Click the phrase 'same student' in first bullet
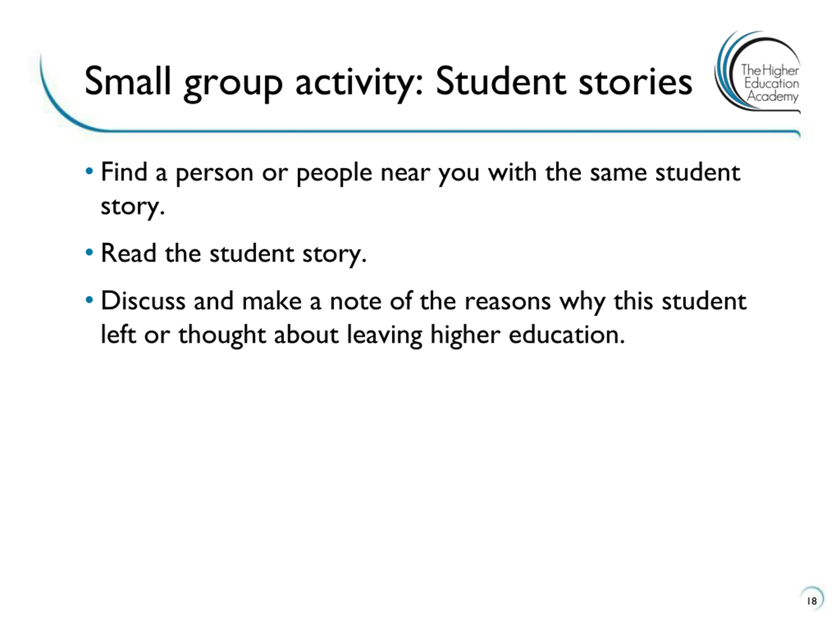 point(665,173)
